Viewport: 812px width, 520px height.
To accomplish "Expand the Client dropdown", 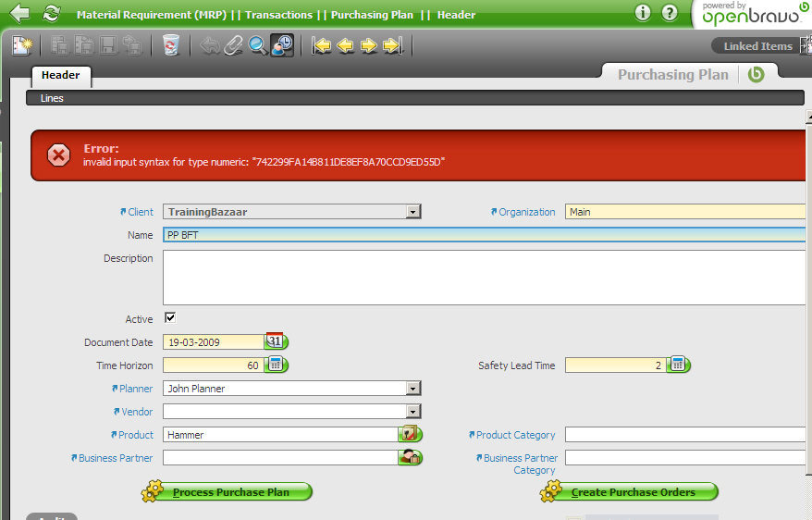I will pyautogui.click(x=412, y=212).
